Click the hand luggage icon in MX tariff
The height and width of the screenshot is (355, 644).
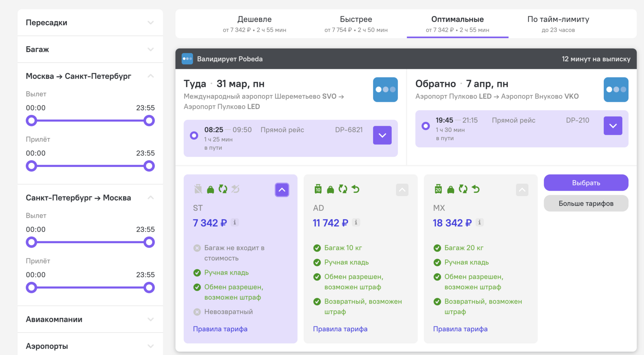coord(451,189)
